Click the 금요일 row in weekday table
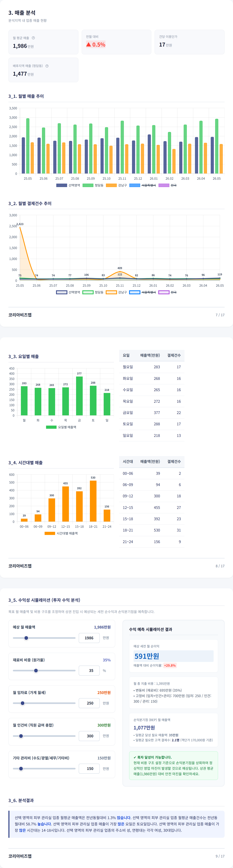The width and height of the screenshot is (233, 868). [x=152, y=412]
